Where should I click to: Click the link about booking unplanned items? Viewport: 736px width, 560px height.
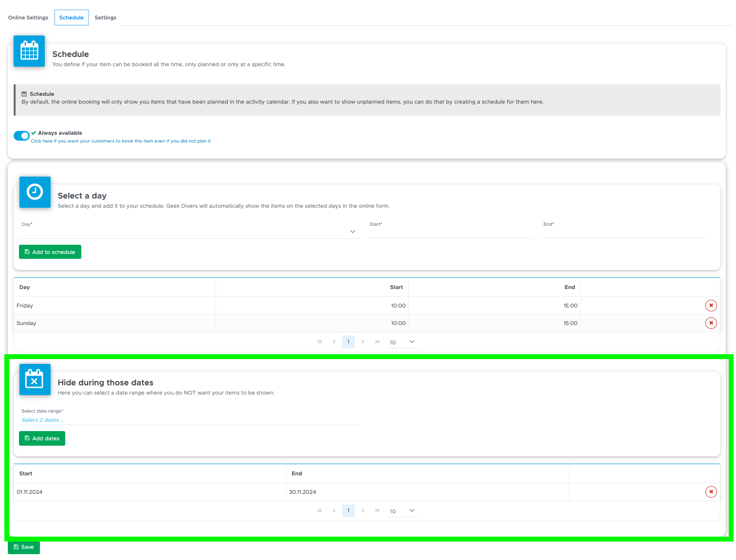click(121, 141)
